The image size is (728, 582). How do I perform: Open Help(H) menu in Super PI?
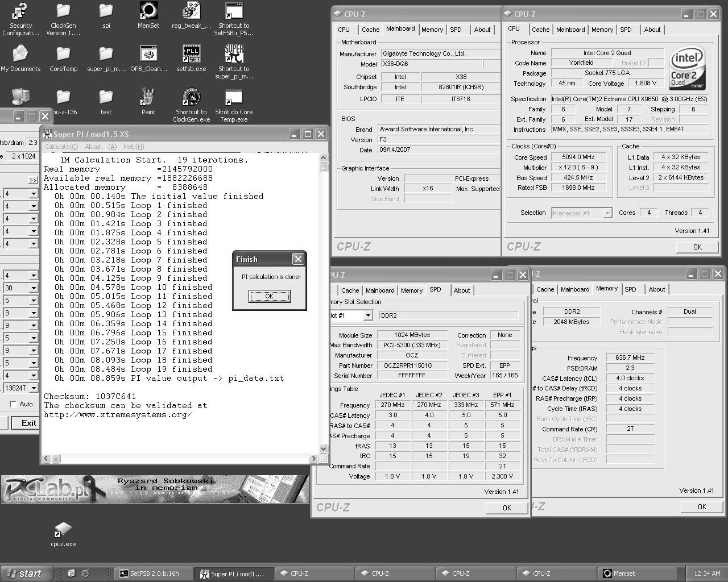[x=134, y=147]
